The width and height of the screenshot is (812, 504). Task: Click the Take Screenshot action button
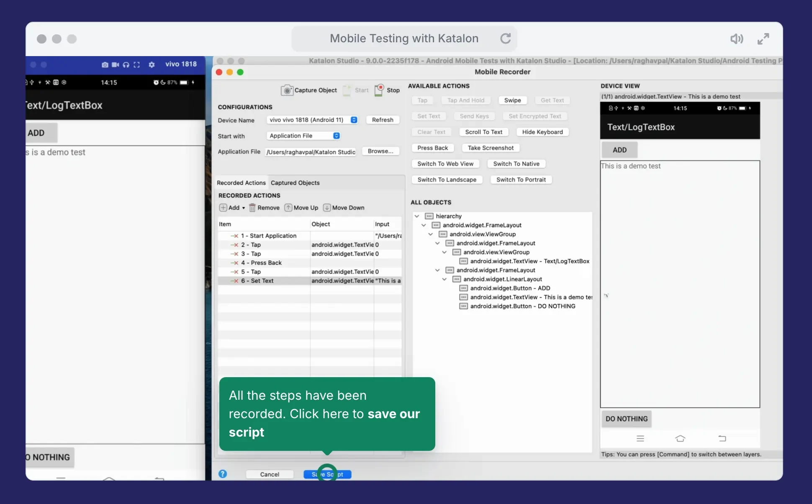(491, 148)
